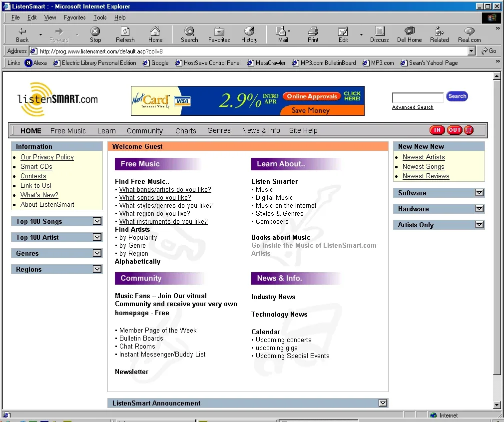Open the Real.com toolbar icon

tap(470, 35)
